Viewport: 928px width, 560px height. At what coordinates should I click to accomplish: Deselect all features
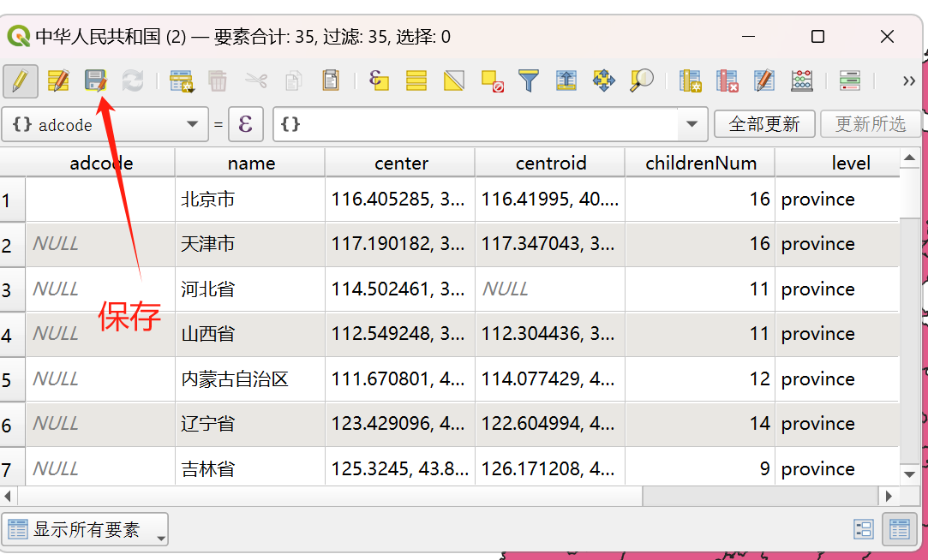coord(492,80)
